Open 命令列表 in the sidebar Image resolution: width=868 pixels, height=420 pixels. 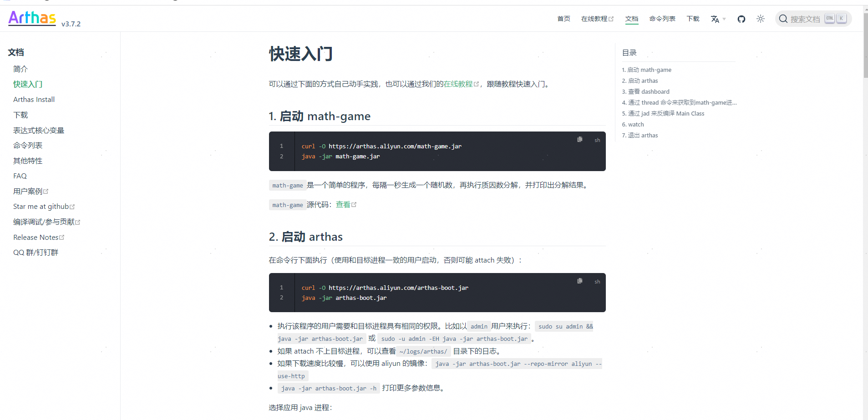[28, 146]
